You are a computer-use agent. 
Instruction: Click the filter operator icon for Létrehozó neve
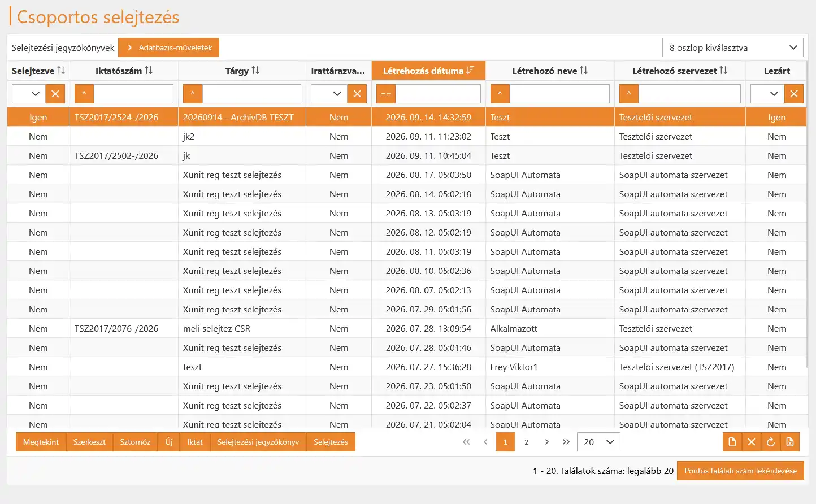500,94
